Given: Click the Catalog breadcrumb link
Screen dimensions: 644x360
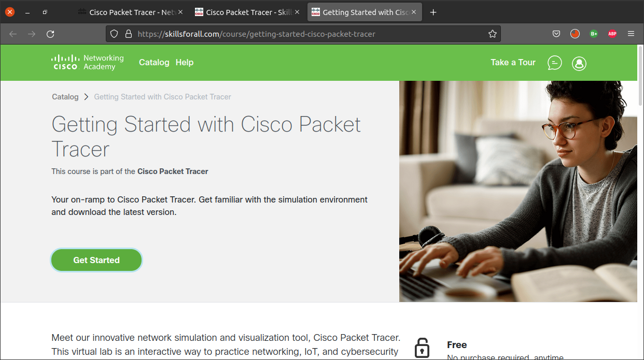Looking at the screenshot, I should (x=65, y=97).
